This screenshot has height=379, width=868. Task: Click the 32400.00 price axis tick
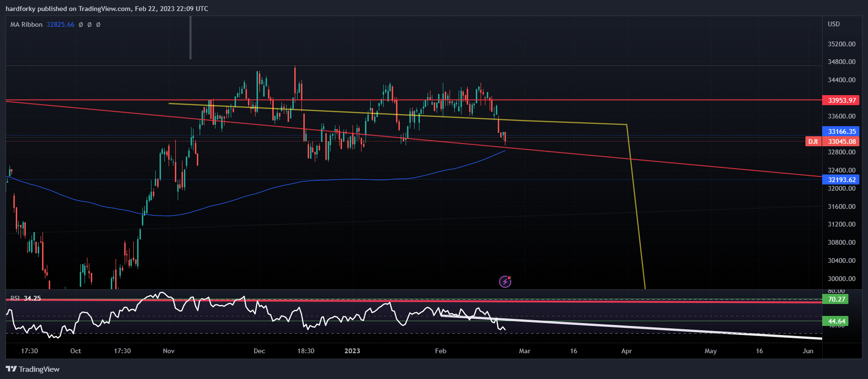(x=841, y=170)
